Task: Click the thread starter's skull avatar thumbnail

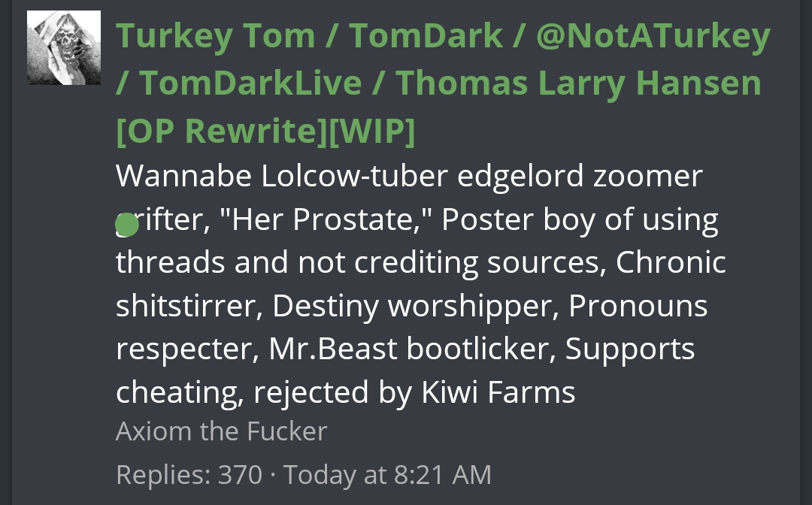Action: pos(64,47)
